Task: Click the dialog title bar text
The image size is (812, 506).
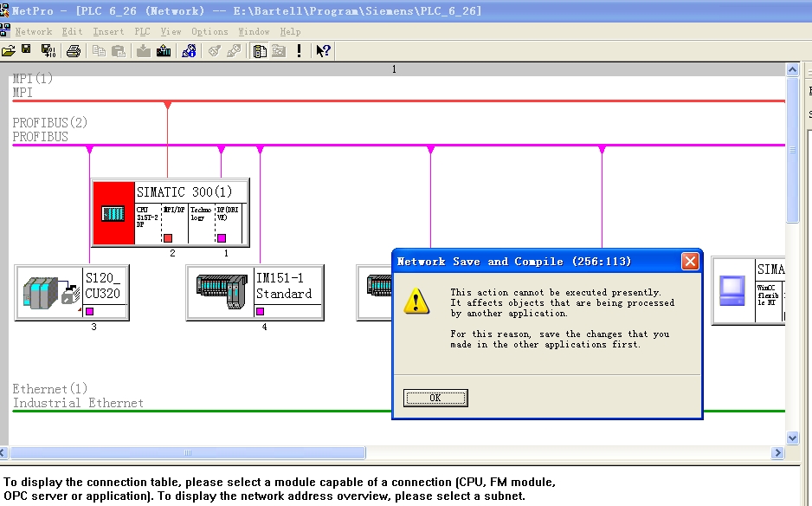Action: 513,262
